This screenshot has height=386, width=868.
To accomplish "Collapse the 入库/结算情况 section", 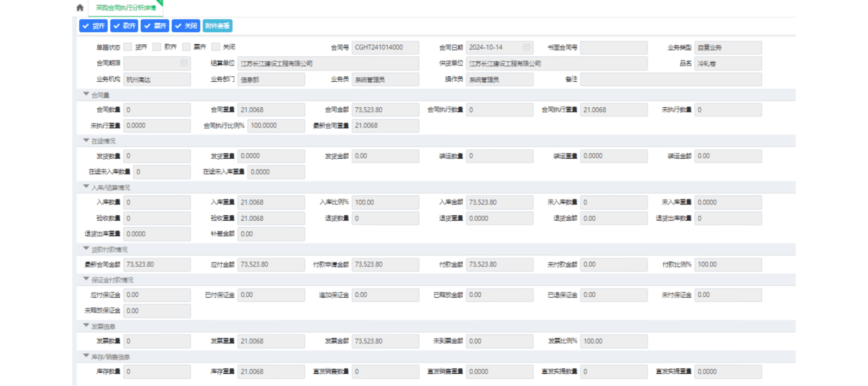I will tap(86, 187).
